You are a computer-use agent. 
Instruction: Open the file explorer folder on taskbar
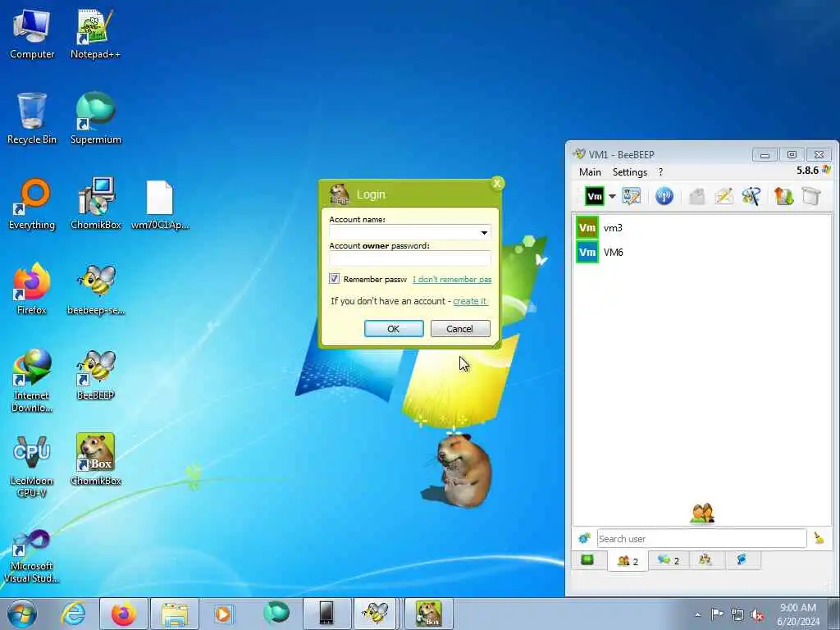point(175,614)
